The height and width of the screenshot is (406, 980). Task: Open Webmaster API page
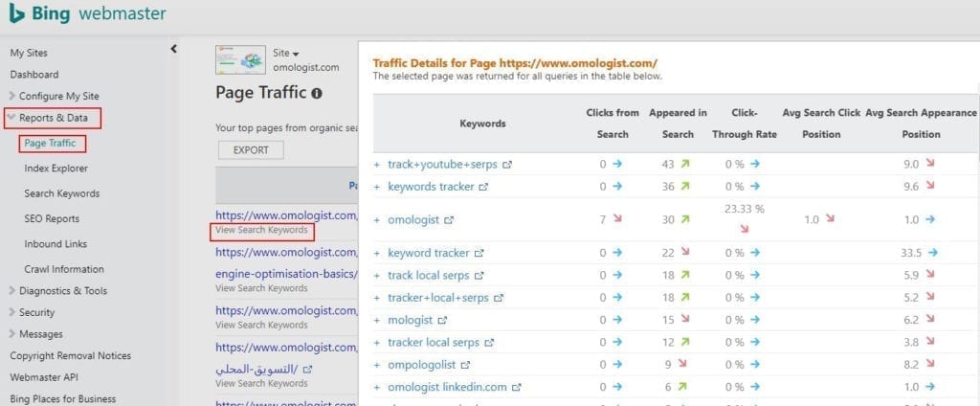pos(45,377)
